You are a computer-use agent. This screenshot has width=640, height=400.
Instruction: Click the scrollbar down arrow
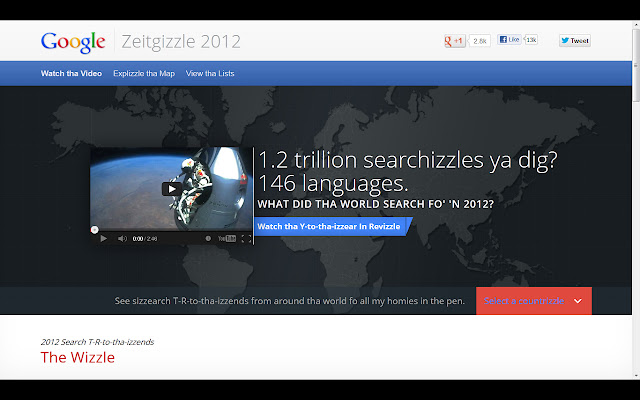point(636,376)
